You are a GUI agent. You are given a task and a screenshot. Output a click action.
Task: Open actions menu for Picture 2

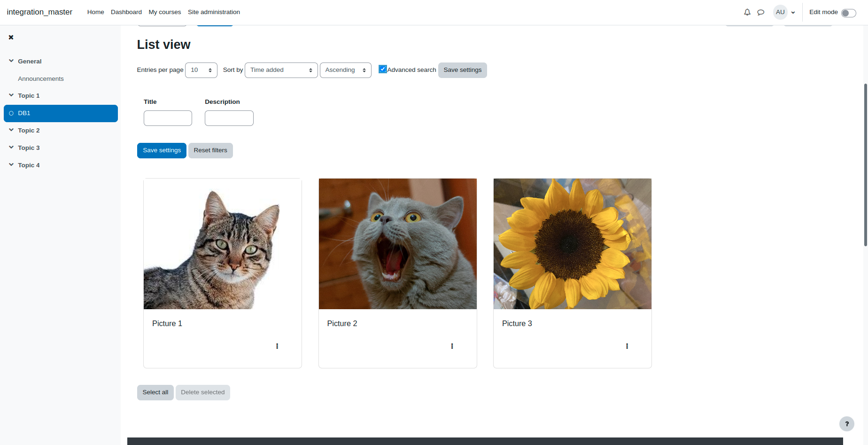click(x=452, y=346)
